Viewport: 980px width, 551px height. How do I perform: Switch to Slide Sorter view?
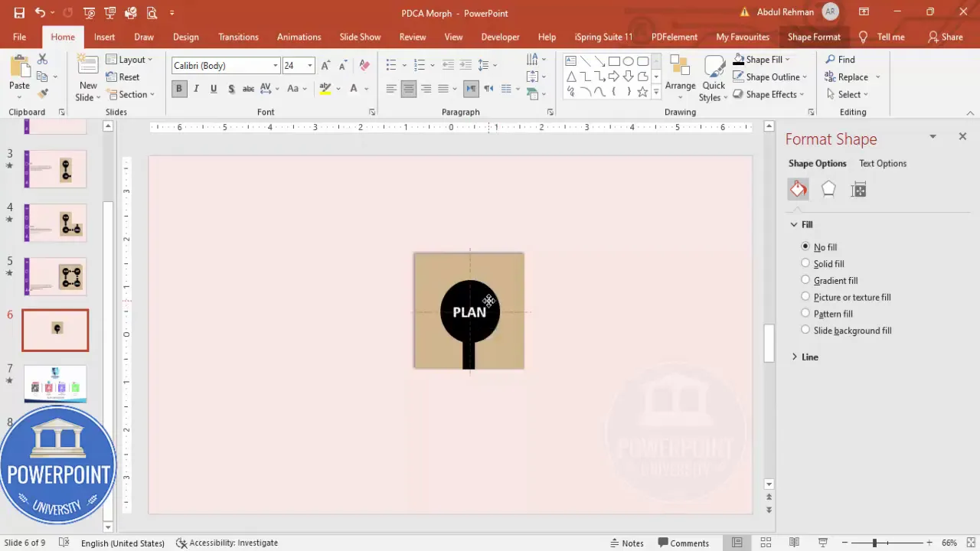coord(766,543)
